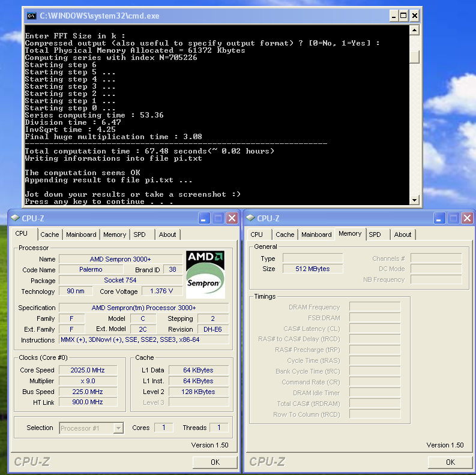Click the Threads value '1'

[x=219, y=428]
